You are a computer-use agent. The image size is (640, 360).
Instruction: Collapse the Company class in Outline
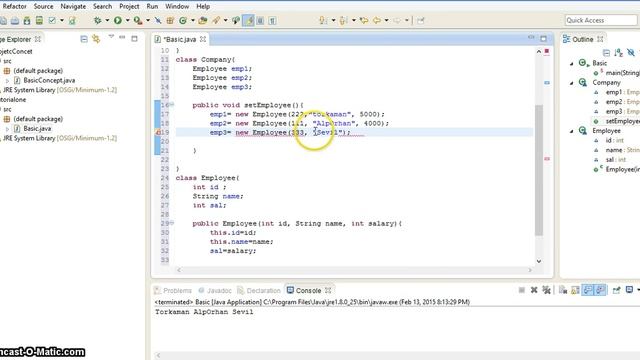571,83
